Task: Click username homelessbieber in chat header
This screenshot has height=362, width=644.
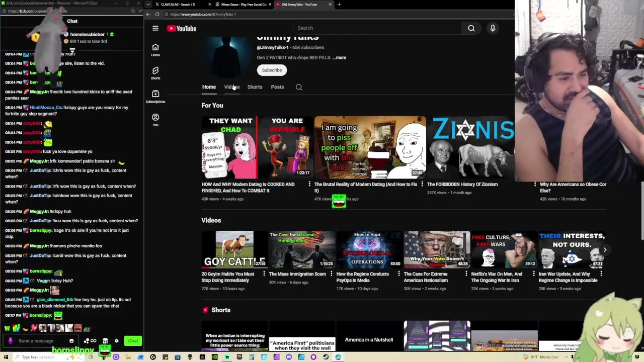Action: pos(88,35)
